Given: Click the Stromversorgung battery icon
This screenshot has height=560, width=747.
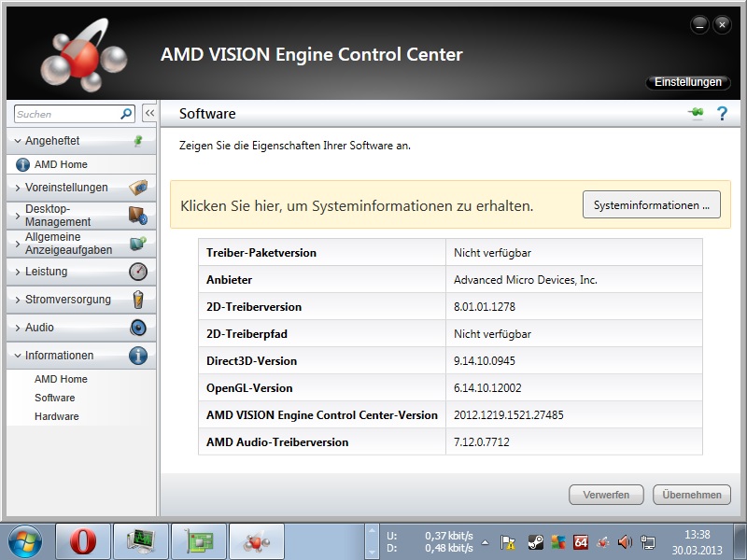Looking at the screenshot, I should pos(138,300).
